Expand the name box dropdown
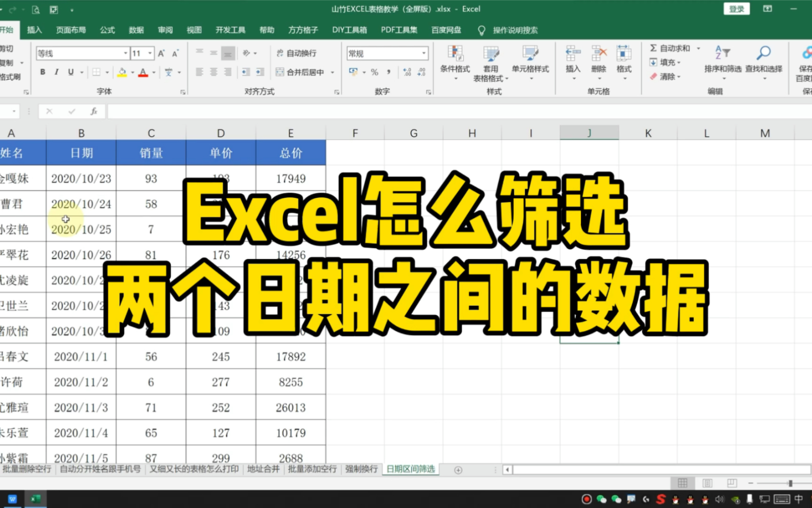This screenshot has height=508, width=812. point(14,111)
